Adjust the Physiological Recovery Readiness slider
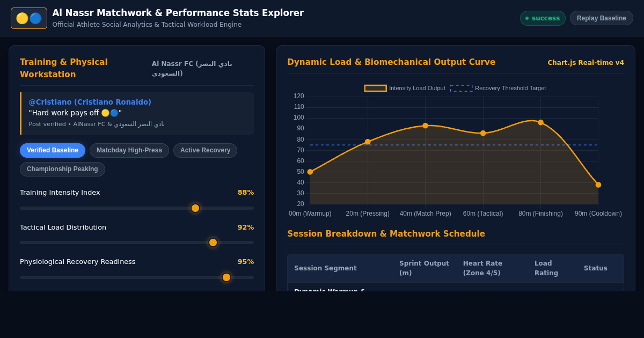The height and width of the screenshot is (338, 644). 137,277
